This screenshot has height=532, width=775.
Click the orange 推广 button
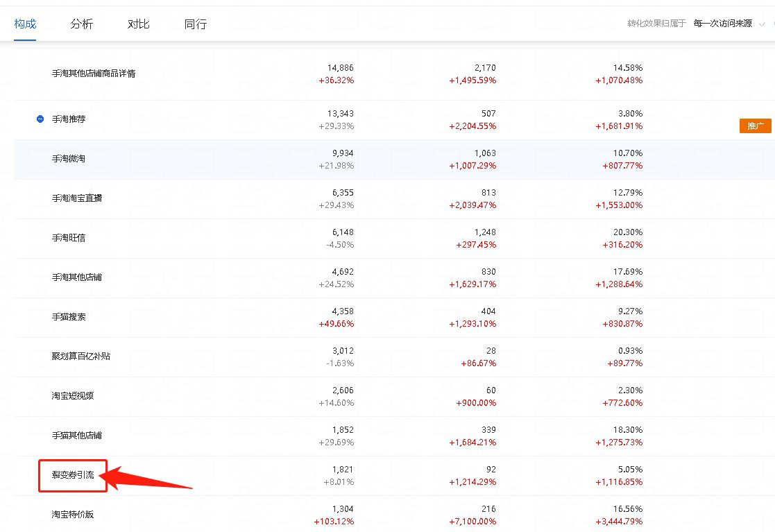(x=755, y=126)
